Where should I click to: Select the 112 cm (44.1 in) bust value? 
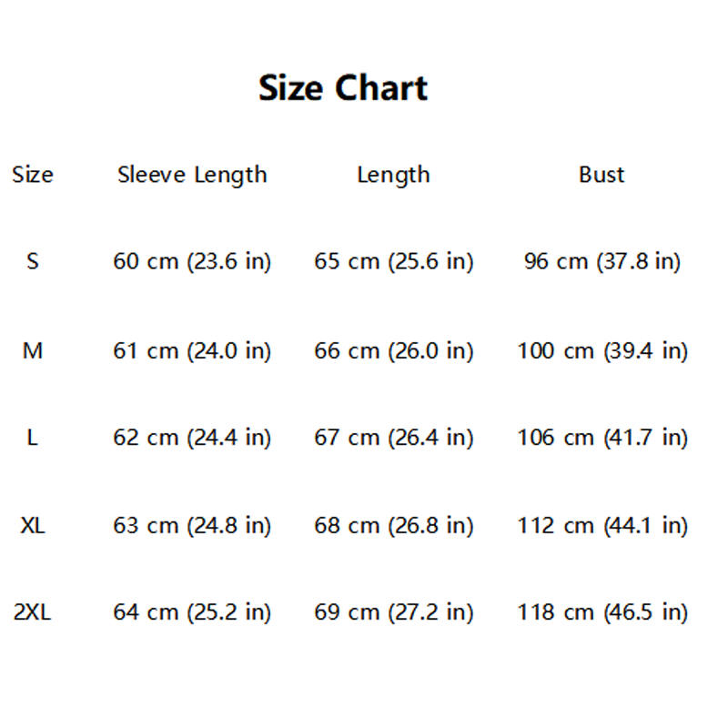click(x=602, y=525)
